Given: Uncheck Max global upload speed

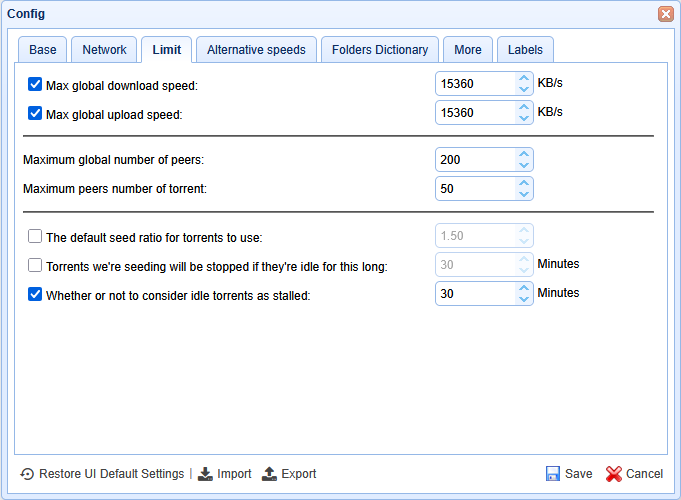Looking at the screenshot, I should click(35, 114).
